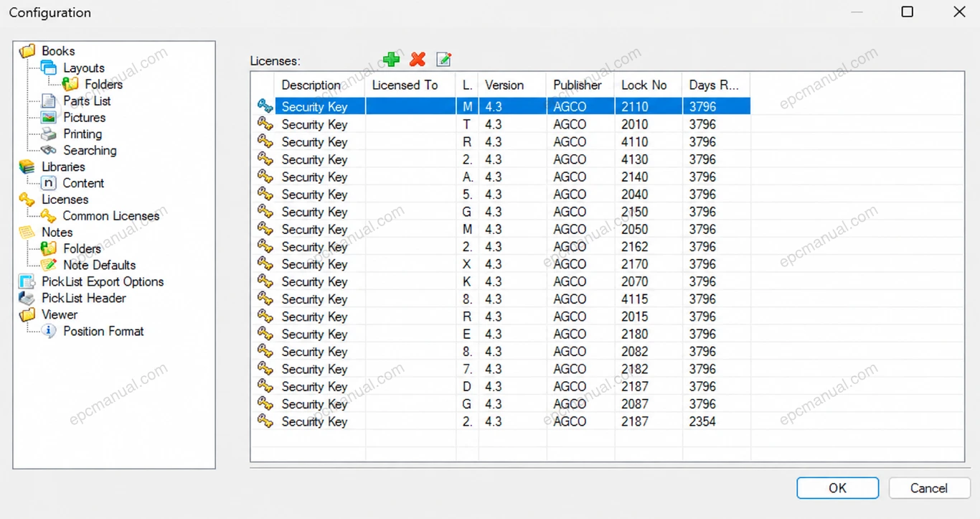Select Note Defaults tree item

[99, 265]
